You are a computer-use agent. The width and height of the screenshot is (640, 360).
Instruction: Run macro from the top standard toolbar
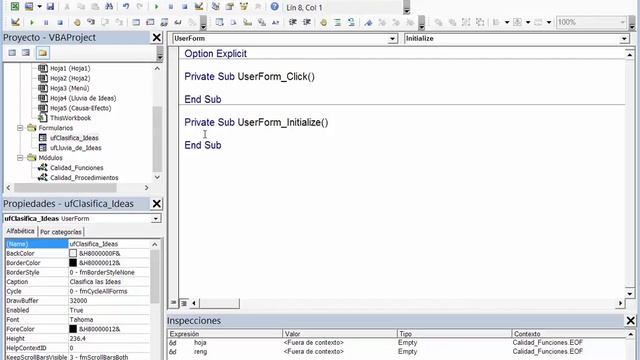(x=156, y=7)
